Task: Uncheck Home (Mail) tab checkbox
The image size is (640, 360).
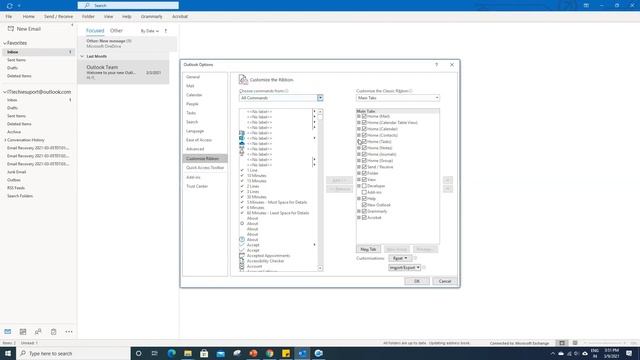Action: [x=364, y=116]
